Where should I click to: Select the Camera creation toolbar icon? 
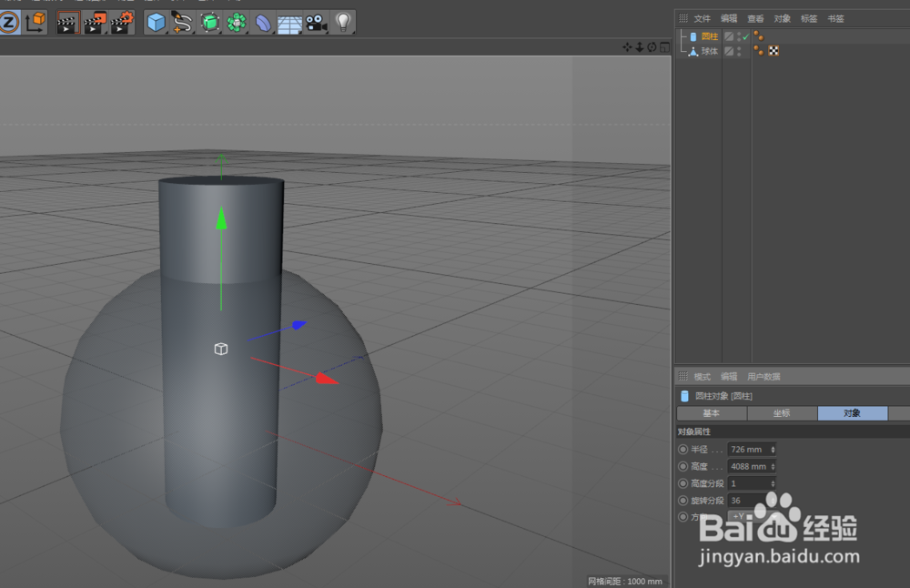click(x=315, y=22)
